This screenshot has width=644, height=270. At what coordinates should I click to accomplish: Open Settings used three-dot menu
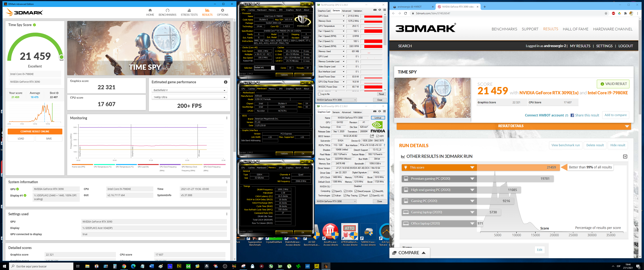pyautogui.click(x=227, y=214)
